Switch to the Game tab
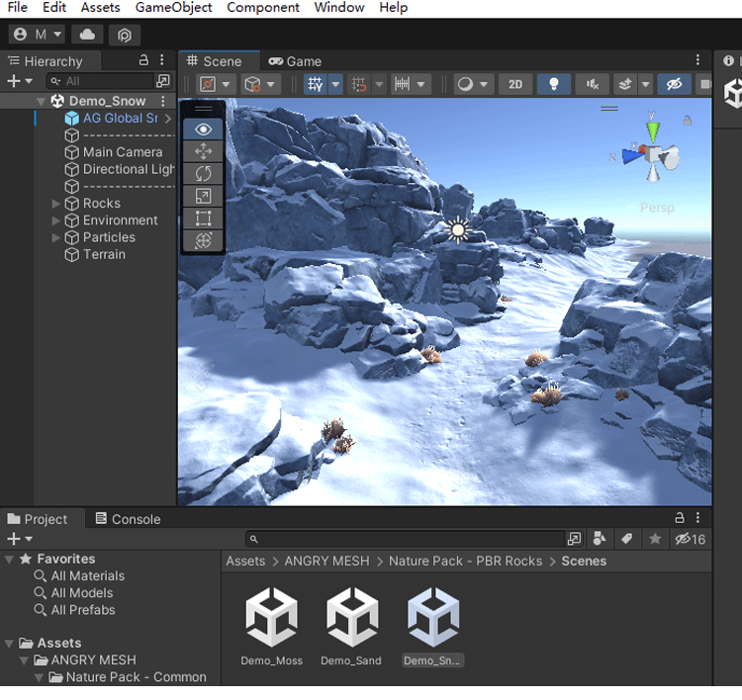The width and height of the screenshot is (742, 700). click(296, 61)
